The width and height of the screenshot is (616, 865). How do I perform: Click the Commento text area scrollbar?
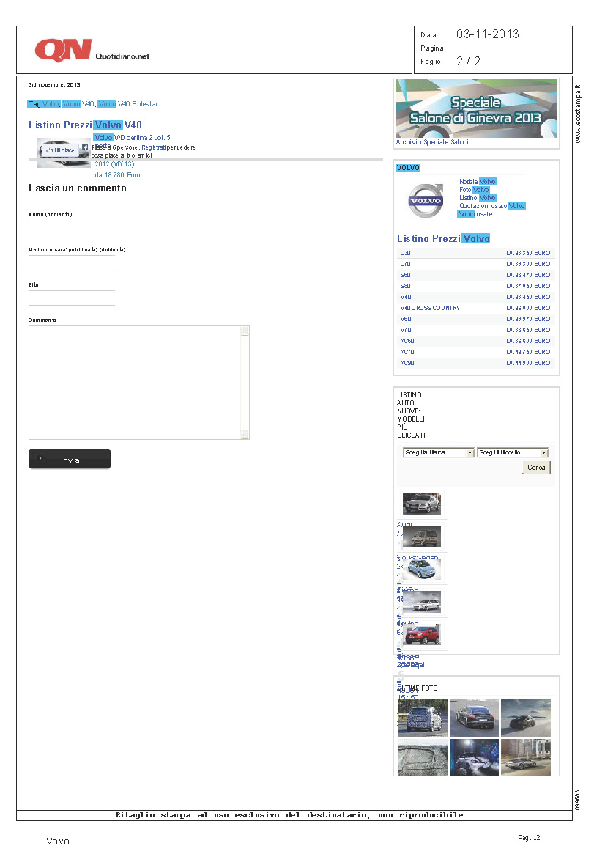pos(245,383)
